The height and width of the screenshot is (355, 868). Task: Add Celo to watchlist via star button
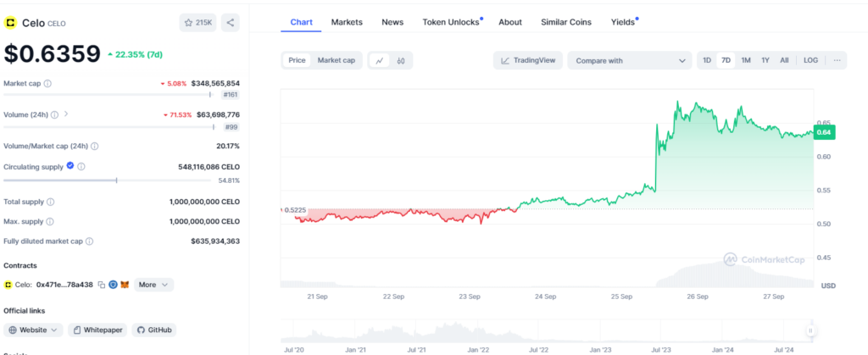click(198, 23)
